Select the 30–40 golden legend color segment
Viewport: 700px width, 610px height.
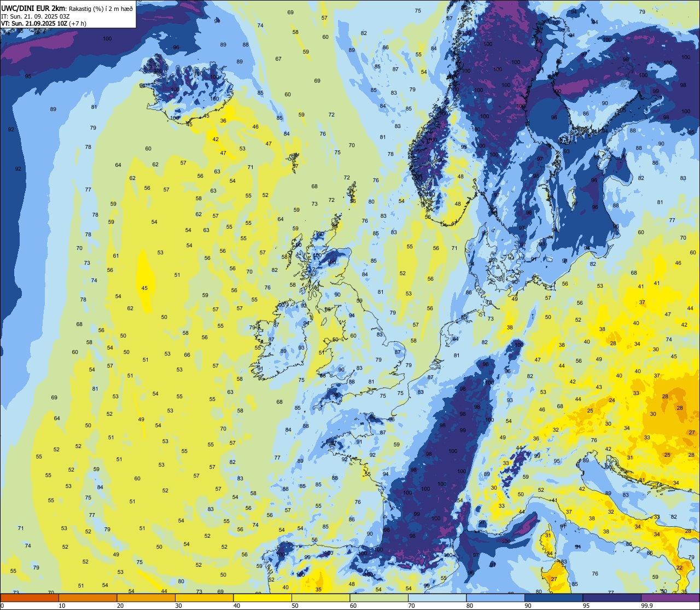(204, 597)
